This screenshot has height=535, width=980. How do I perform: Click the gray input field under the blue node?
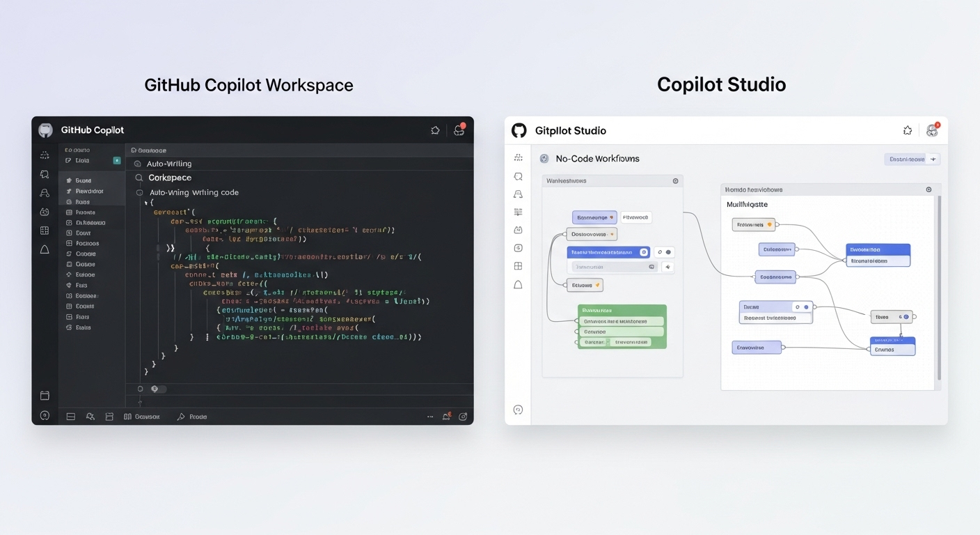pyautogui.click(x=614, y=267)
